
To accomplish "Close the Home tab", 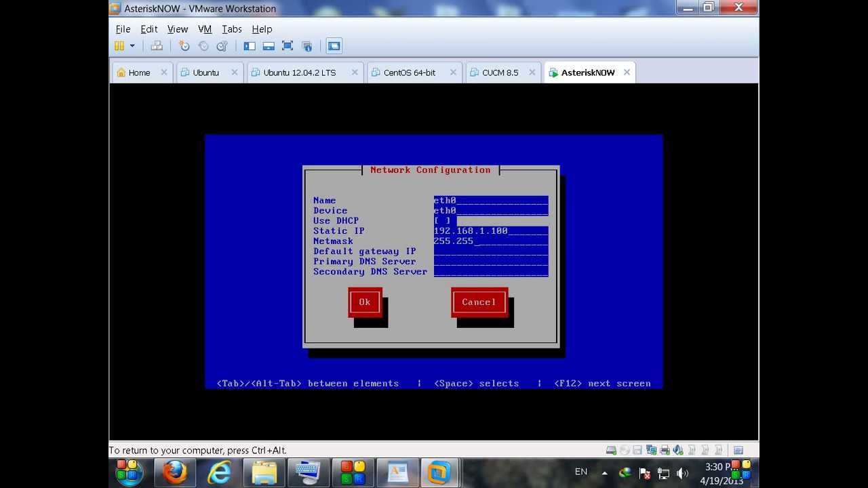I will (x=164, y=73).
